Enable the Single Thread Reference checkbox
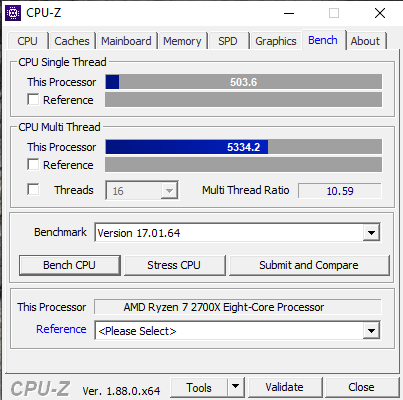The width and height of the screenshot is (403, 400). [33, 99]
